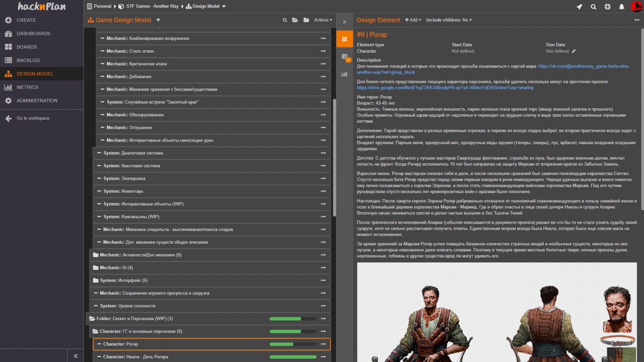Screen dimensions: 644x362
Task: Open the element metrics chart tab
Action: (344, 74)
